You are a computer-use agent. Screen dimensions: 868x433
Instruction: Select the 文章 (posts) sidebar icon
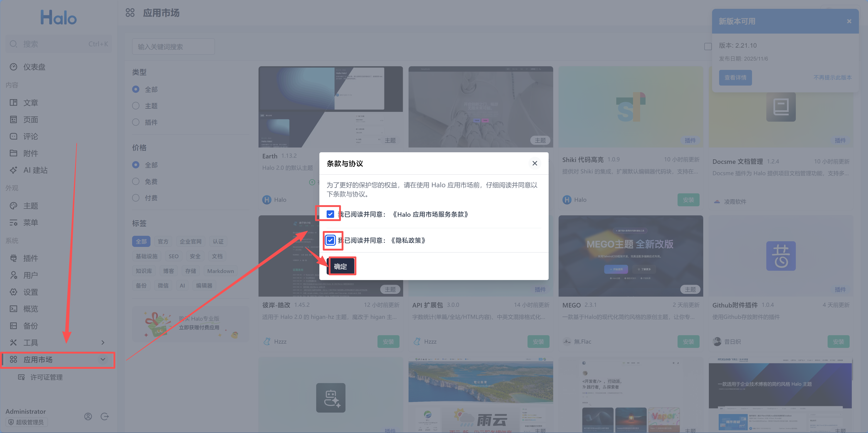[13, 102]
